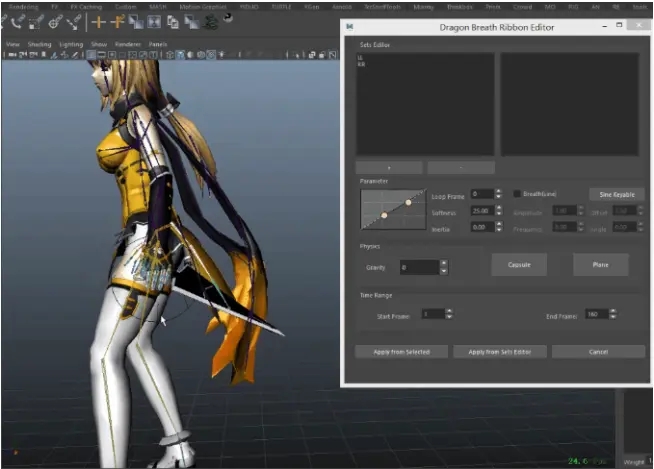Viewport: 654px width, 469px height.
Task: Click the Gravity value field
Action: click(x=419, y=267)
